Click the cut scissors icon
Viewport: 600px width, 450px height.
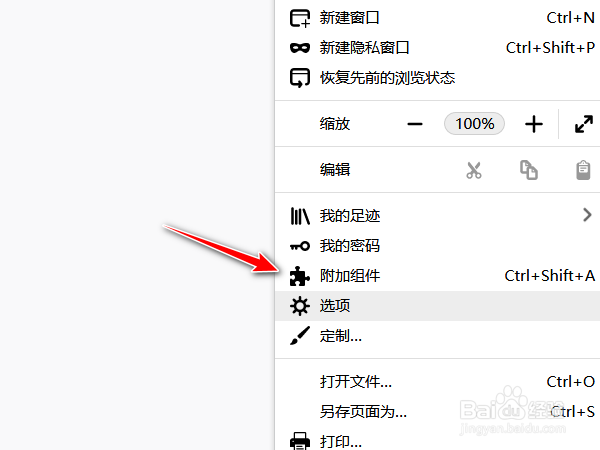point(474,170)
